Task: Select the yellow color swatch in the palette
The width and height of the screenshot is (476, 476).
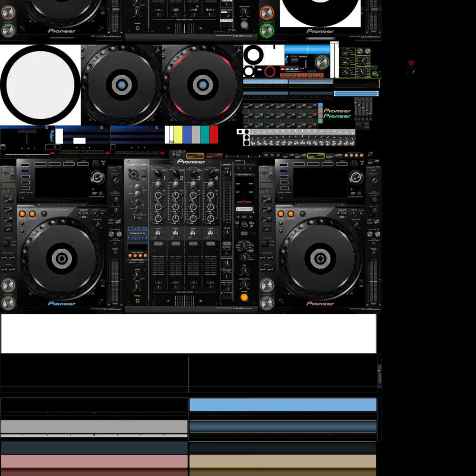Action: tap(178, 134)
